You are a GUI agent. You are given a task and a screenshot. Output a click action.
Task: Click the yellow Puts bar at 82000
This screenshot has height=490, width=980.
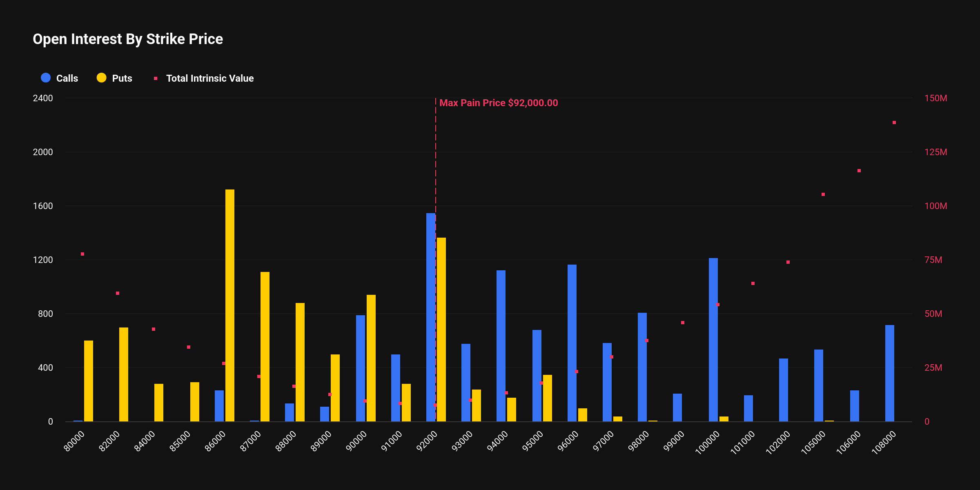click(x=124, y=374)
